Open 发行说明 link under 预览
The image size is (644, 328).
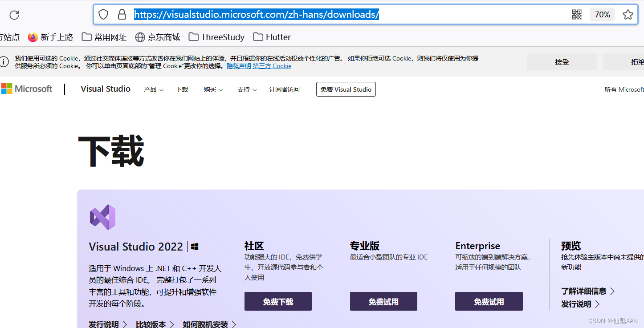[x=580, y=304]
